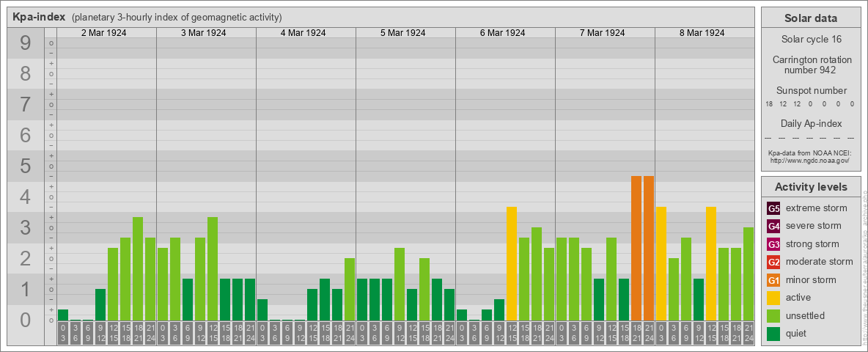Select the light green unsettled swatch
The height and width of the screenshot is (352, 868).
click(773, 316)
